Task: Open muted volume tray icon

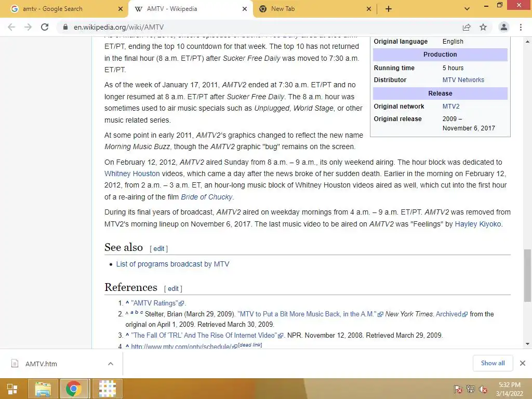Action: pyautogui.click(x=483, y=390)
